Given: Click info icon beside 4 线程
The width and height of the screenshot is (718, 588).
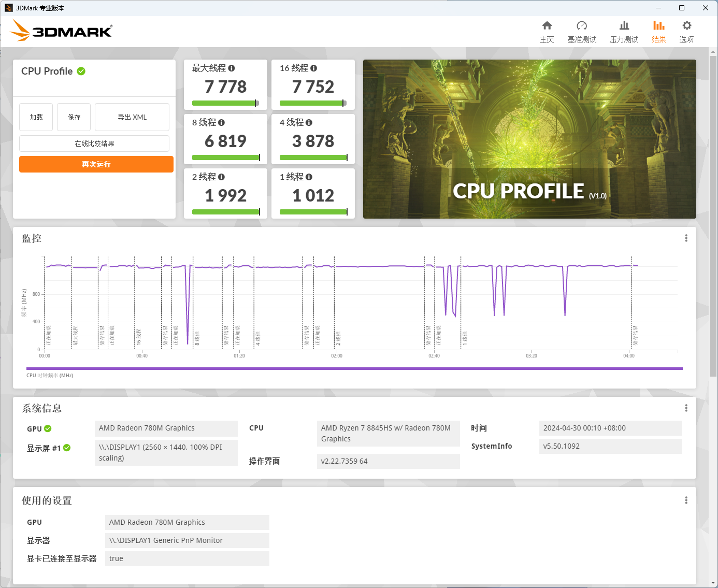Looking at the screenshot, I should tap(309, 122).
